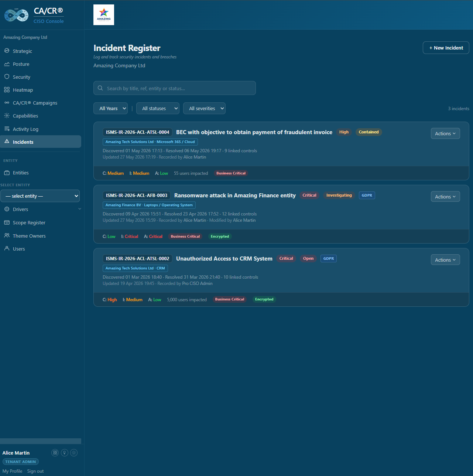Click the TENANT ADMIN badge

21,462
